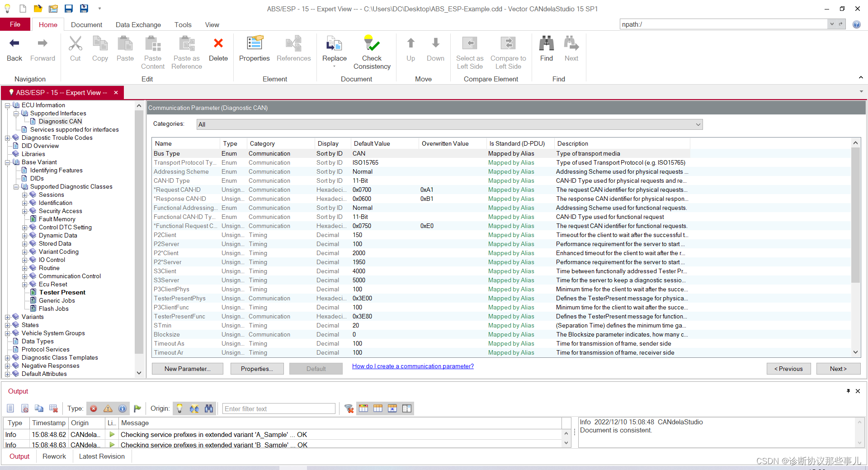Open quick access toolbar customize arrow
Screen dimensions: 868x470
(99, 8)
